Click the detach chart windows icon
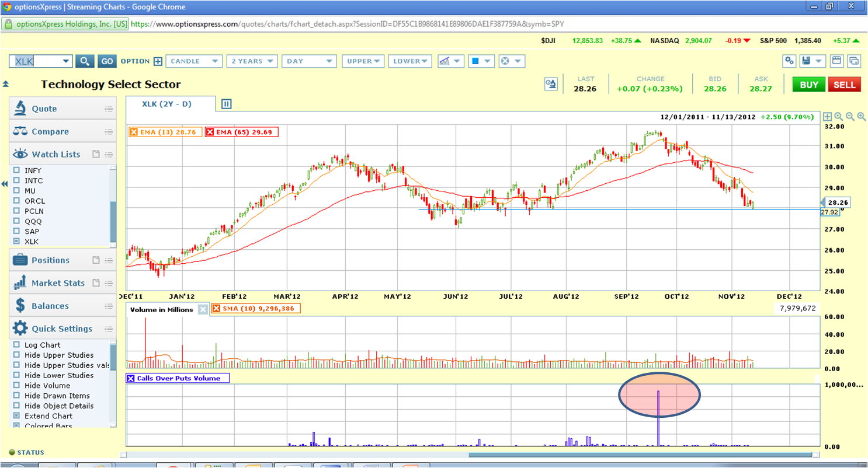 pos(853,61)
